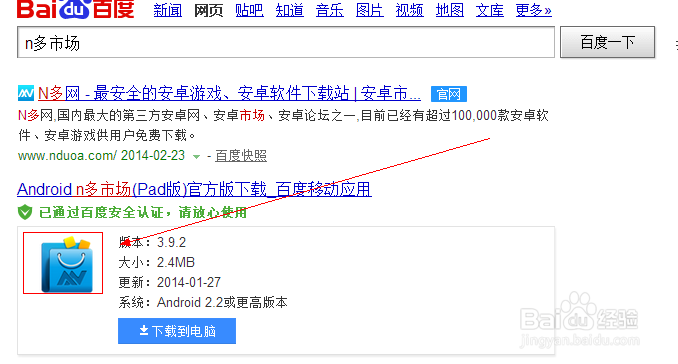Open the 视频 video tab
Screen dimensions: 678x364
click(409, 10)
